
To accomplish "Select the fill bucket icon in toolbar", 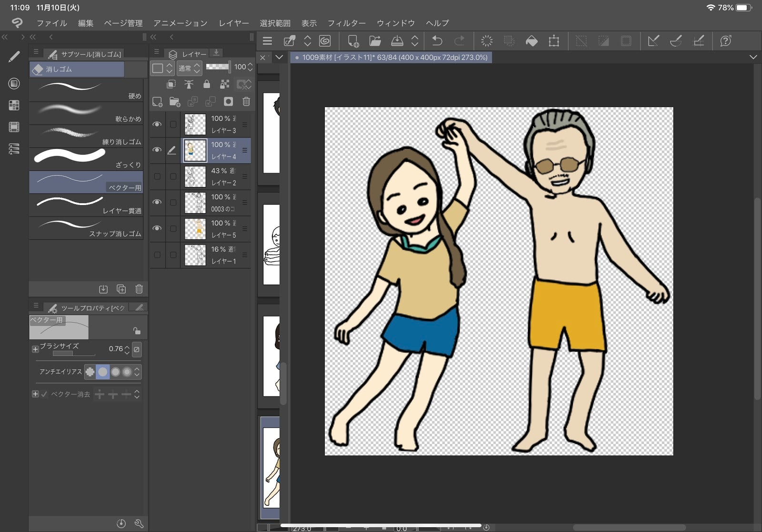I will (x=531, y=41).
